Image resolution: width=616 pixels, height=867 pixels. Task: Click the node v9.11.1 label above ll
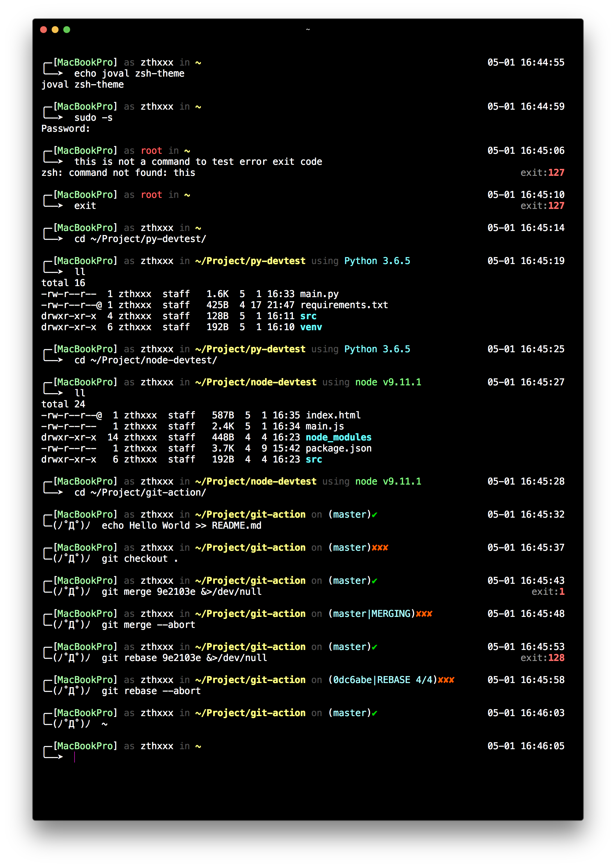[388, 382]
